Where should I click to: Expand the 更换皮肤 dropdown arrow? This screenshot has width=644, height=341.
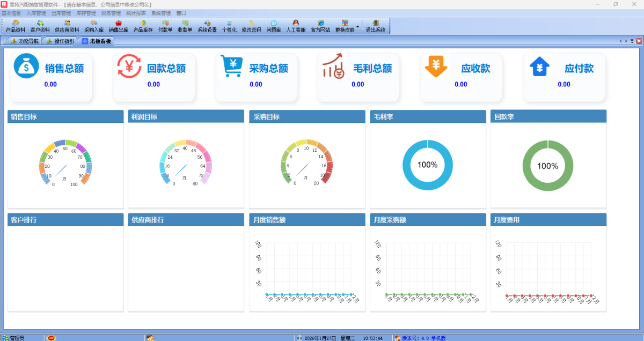point(358,26)
